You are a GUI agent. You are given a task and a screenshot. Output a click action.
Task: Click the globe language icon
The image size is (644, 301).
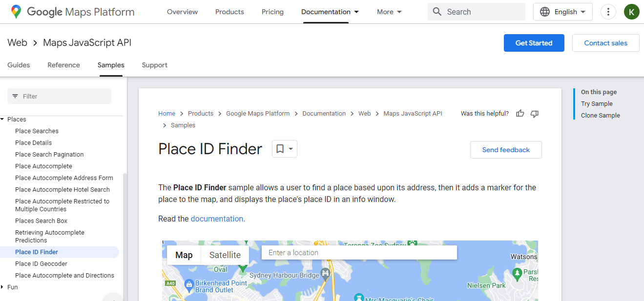(545, 12)
